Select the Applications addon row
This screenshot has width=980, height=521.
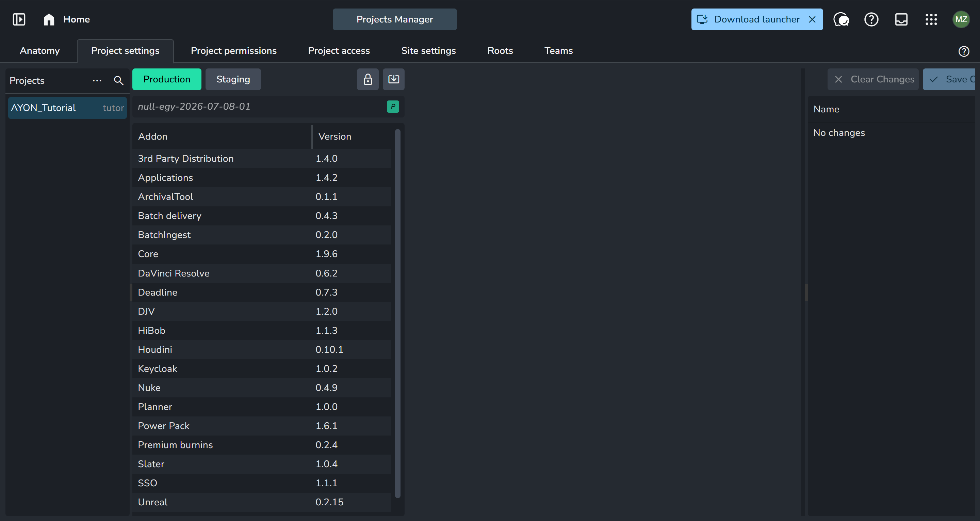(262, 177)
